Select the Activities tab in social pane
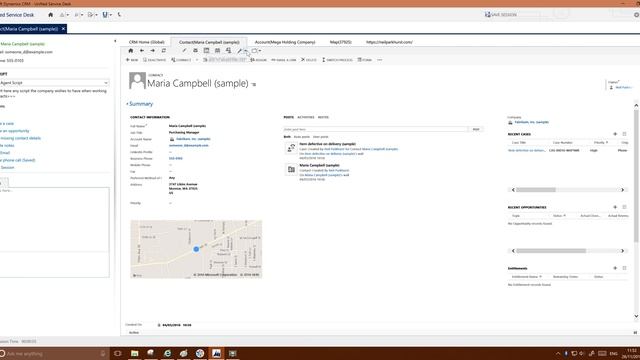This screenshot has width=640, height=360. (306, 117)
